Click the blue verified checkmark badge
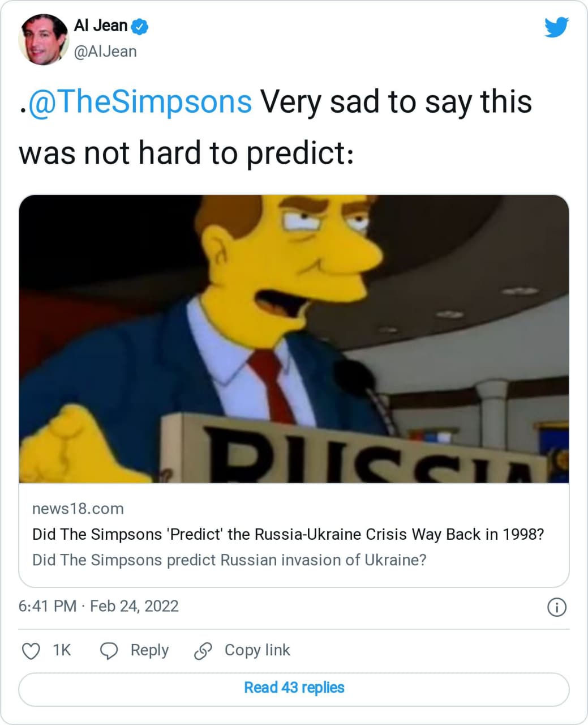The width and height of the screenshot is (588, 725). (140, 27)
